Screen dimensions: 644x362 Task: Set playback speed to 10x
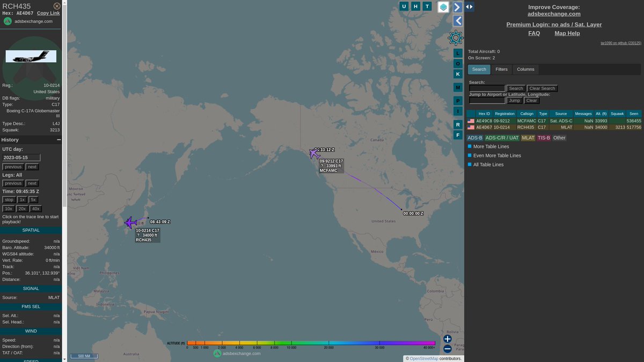point(9,209)
